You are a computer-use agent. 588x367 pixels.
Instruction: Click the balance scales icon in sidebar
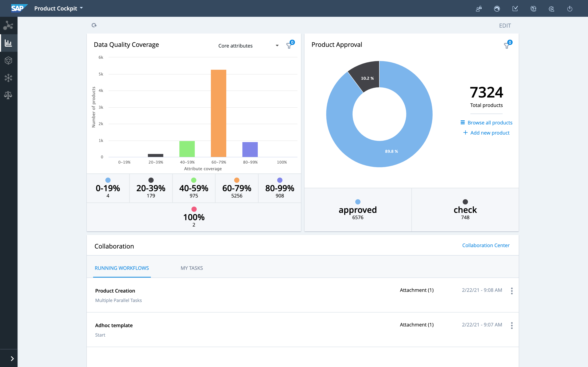tap(9, 95)
